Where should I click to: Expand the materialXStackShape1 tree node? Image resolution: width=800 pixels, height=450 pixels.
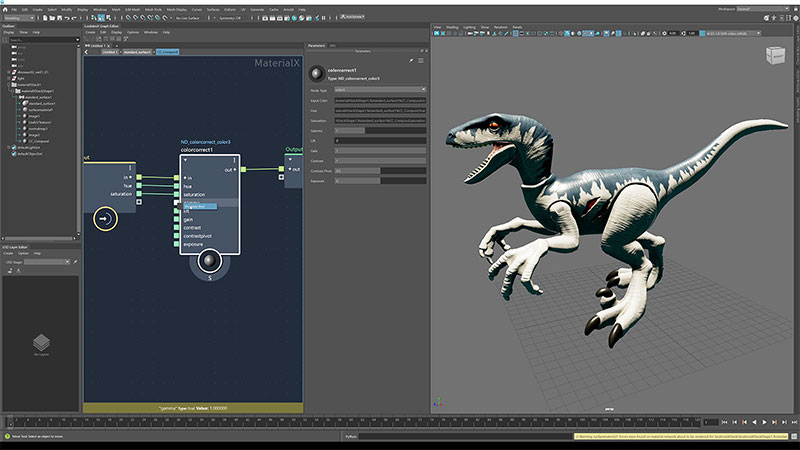coord(12,91)
